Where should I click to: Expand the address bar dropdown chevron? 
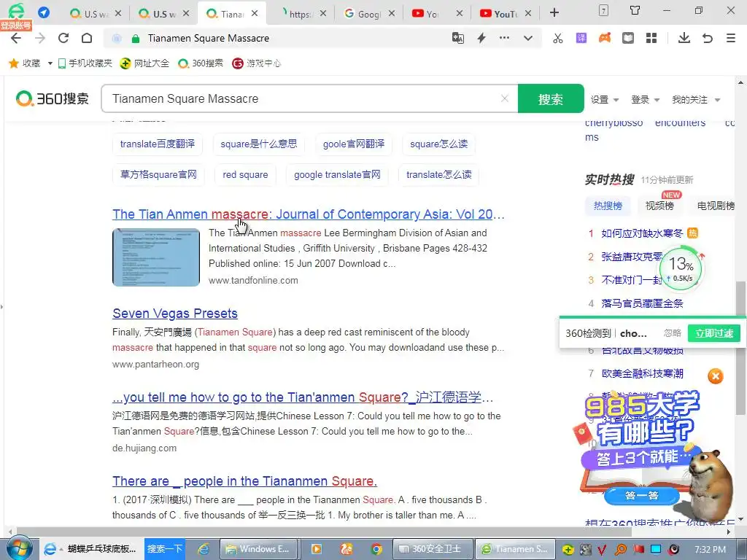[528, 38]
